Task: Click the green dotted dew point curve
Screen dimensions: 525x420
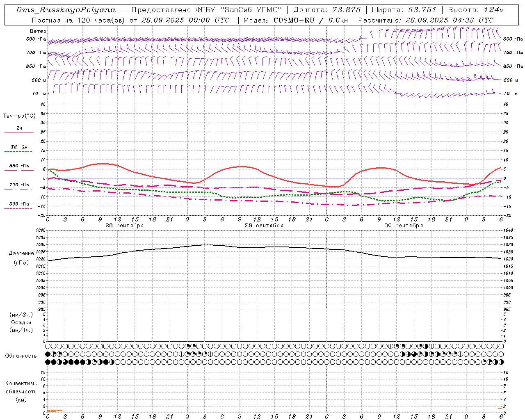Action: pos(274,196)
